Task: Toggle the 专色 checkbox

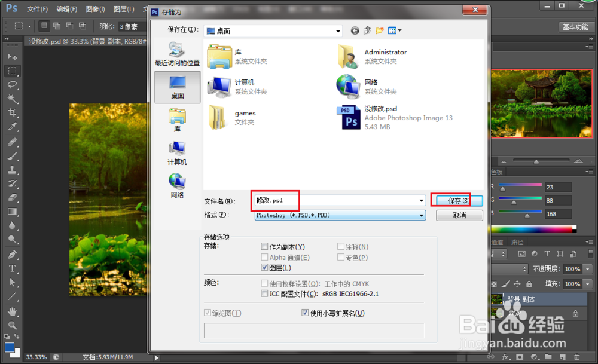Action: tap(341, 257)
